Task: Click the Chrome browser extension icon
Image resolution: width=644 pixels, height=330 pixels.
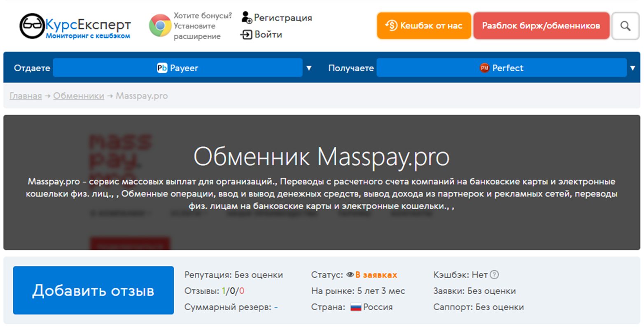Action: pyautogui.click(x=160, y=25)
